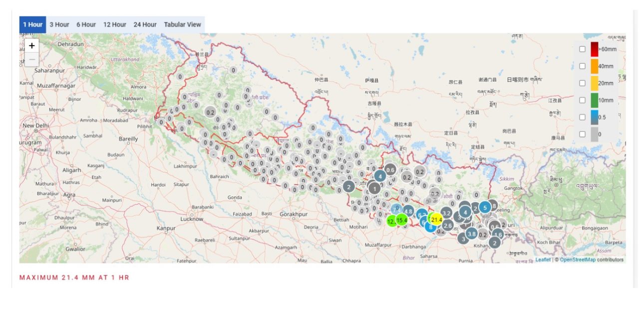This screenshot has height=313, width=644.
Task: Select the 1.6 rainfall marker
Action: (498, 234)
